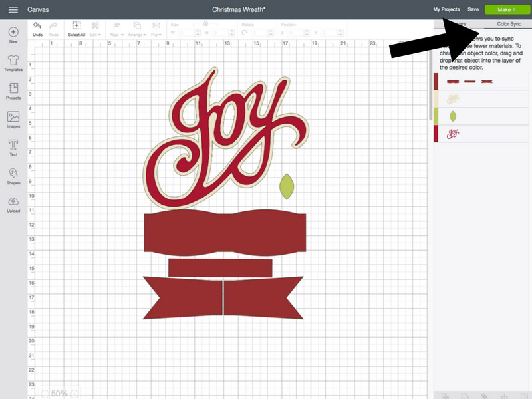Select the crimson color bar
This screenshot has height=399, width=532.
coord(436,134)
